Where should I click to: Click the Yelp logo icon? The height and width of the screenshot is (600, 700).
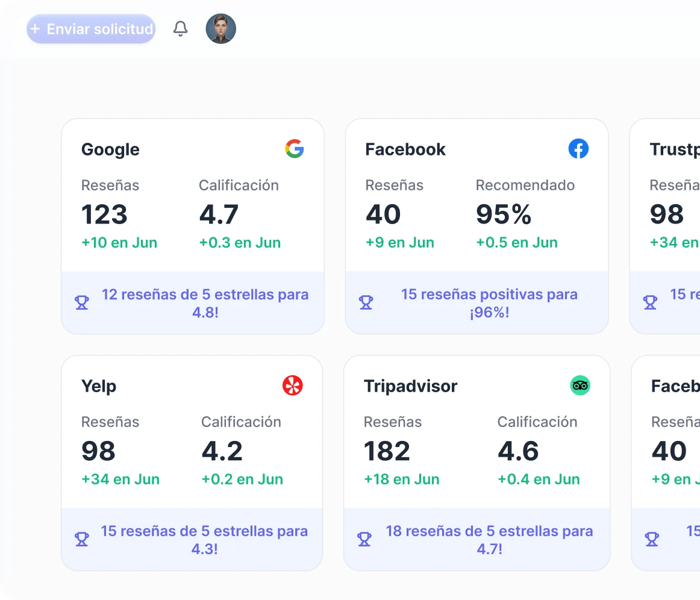point(293,386)
